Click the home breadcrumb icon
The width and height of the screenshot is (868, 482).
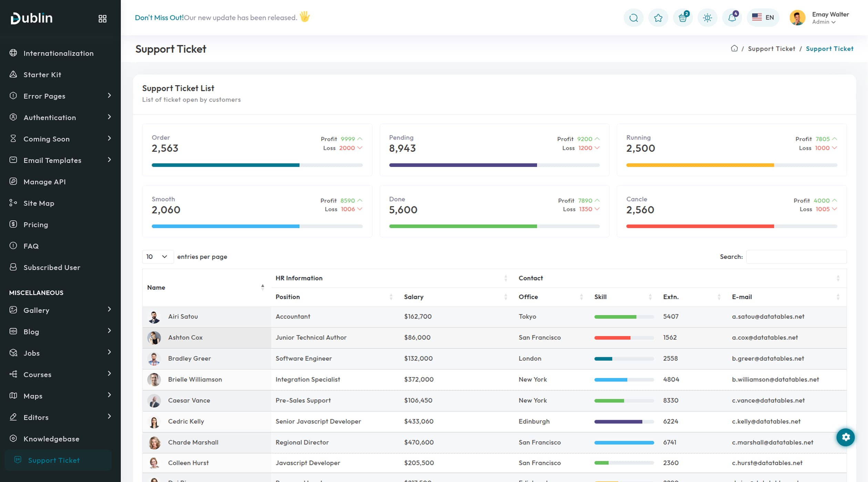(x=734, y=49)
